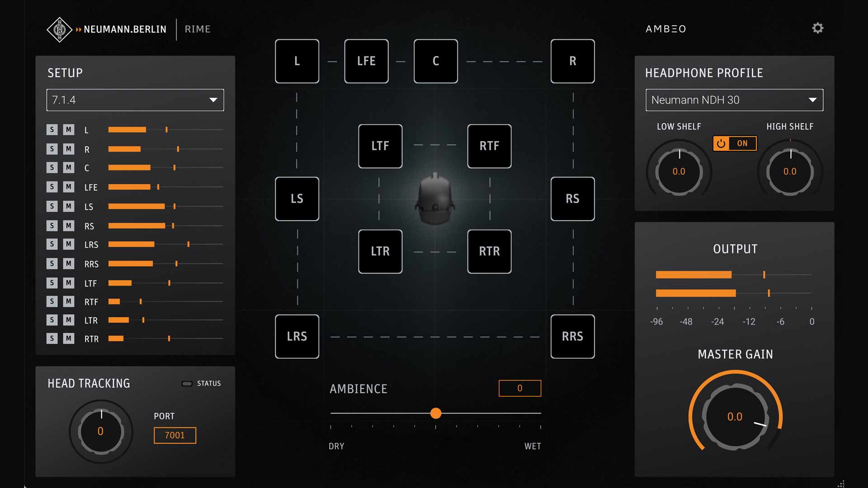Screen dimensions: 868x488
Task: Select the LFE speaker node
Action: (366, 61)
